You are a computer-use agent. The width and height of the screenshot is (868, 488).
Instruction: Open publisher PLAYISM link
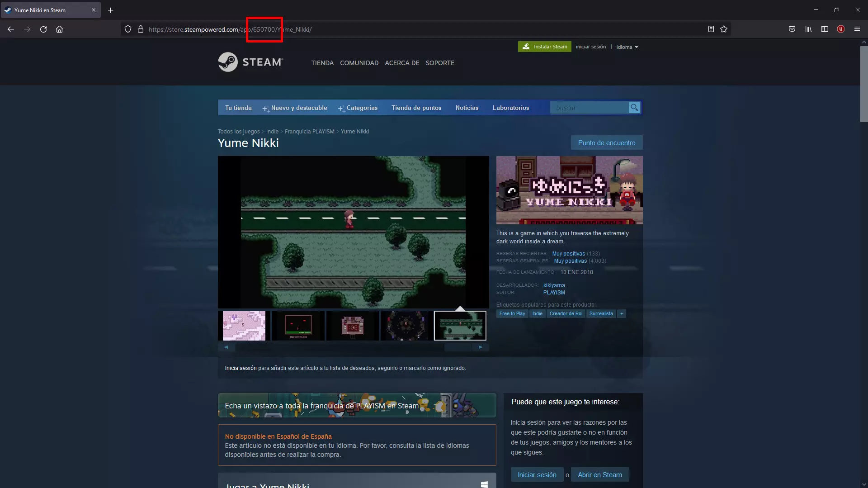point(554,293)
